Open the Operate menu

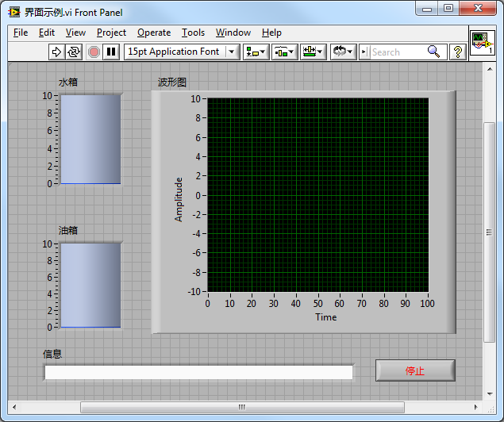[154, 33]
